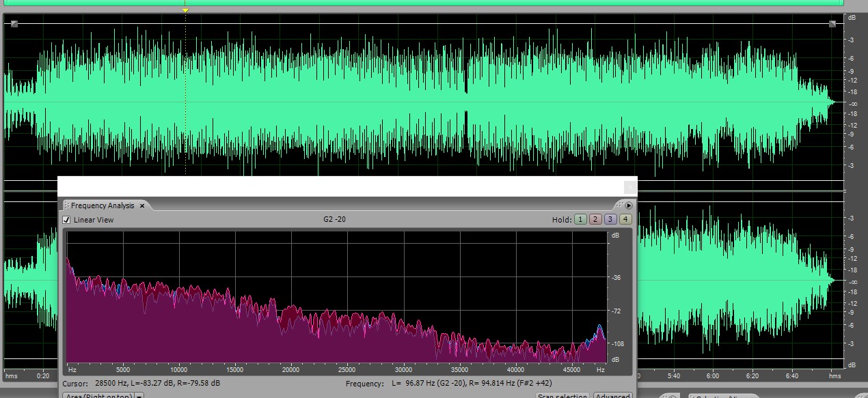Open Advanced frequency analysis options
This screenshot has width=868, height=398.
[612, 395]
